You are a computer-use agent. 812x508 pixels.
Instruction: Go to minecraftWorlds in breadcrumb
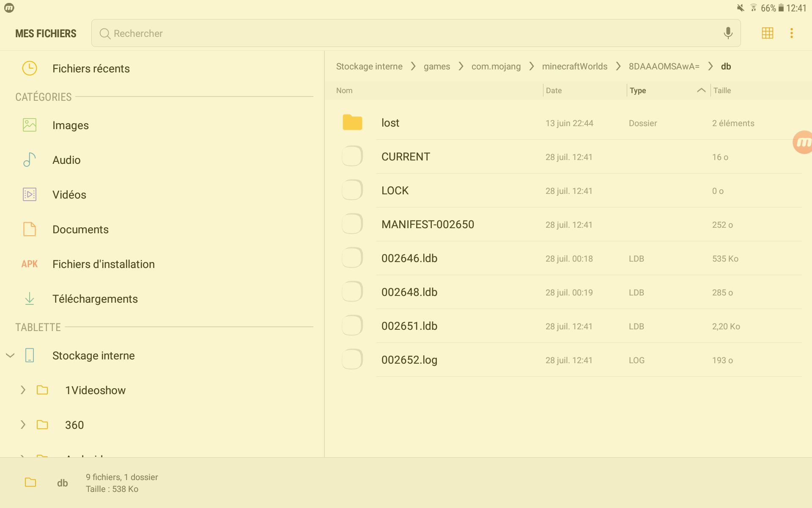coord(574,66)
